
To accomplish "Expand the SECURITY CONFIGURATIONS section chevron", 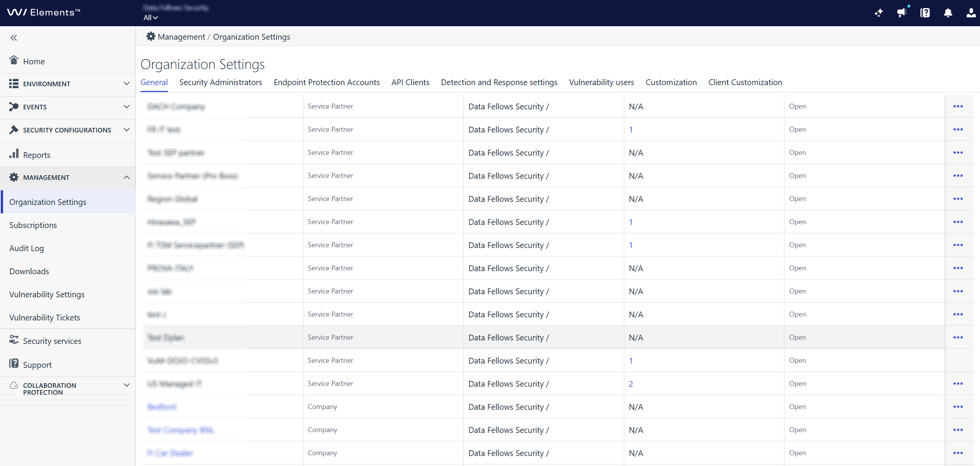I will (x=126, y=130).
